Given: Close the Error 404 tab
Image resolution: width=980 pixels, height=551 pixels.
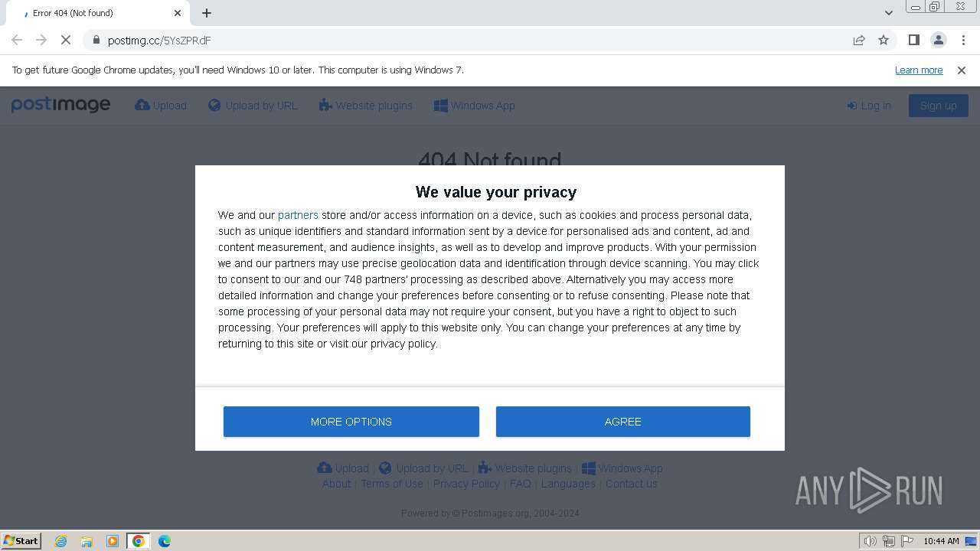Looking at the screenshot, I should [x=178, y=13].
